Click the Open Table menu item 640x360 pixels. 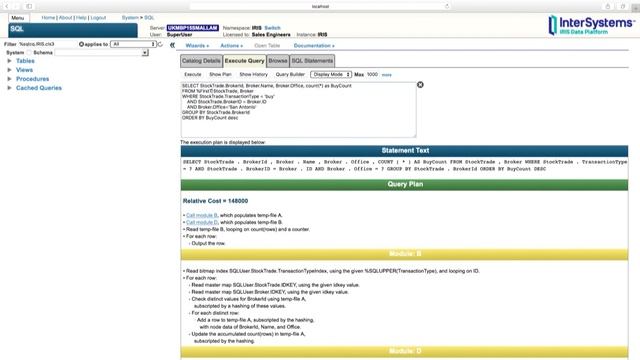point(267,46)
